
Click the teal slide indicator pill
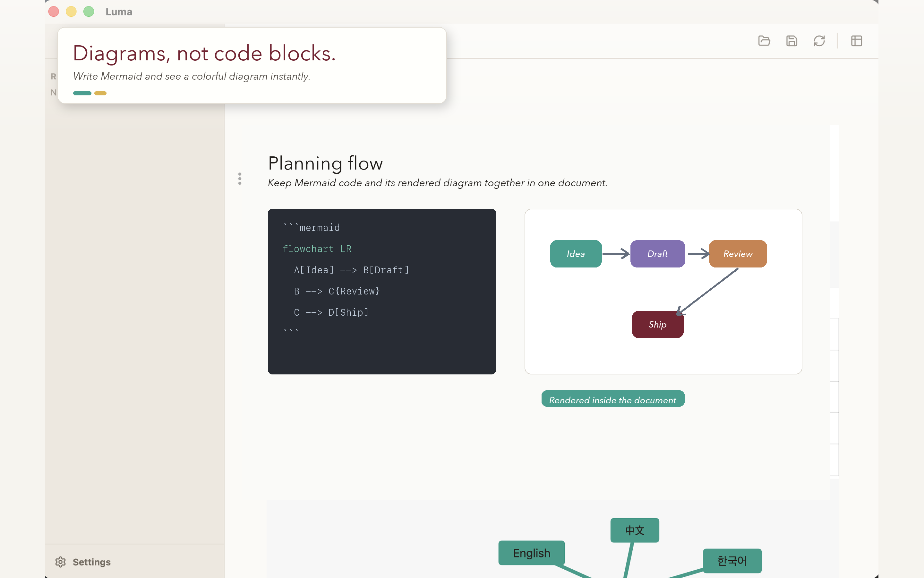tap(82, 93)
